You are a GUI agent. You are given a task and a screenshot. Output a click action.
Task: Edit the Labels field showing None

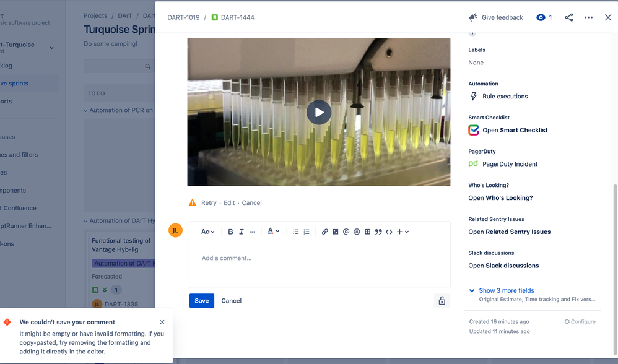[476, 63]
